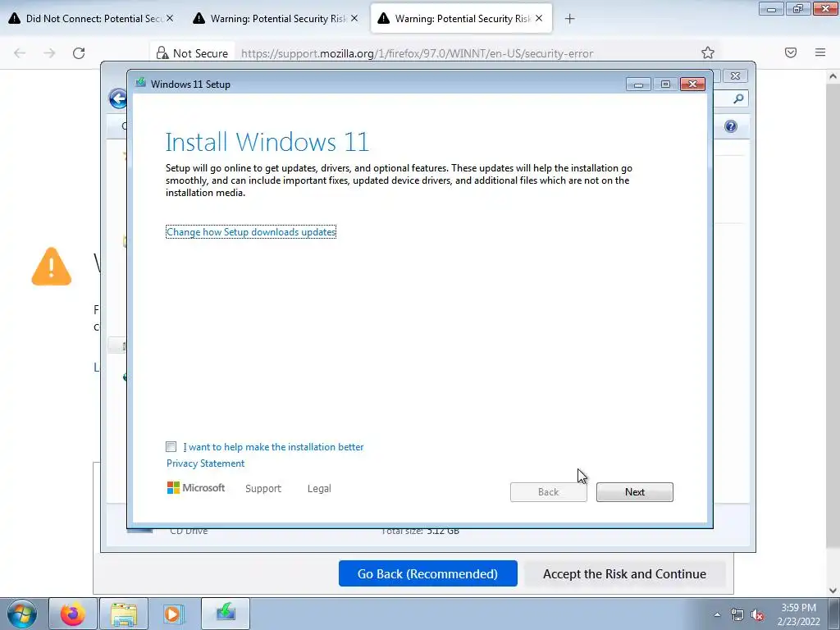Click Accept the Risk and Continue
The height and width of the screenshot is (630, 840).
click(x=624, y=573)
